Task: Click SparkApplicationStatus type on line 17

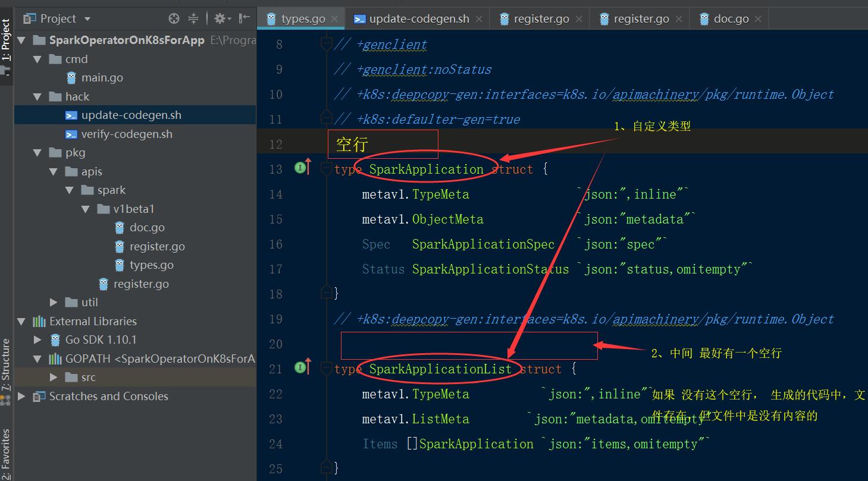Action: [x=490, y=269]
